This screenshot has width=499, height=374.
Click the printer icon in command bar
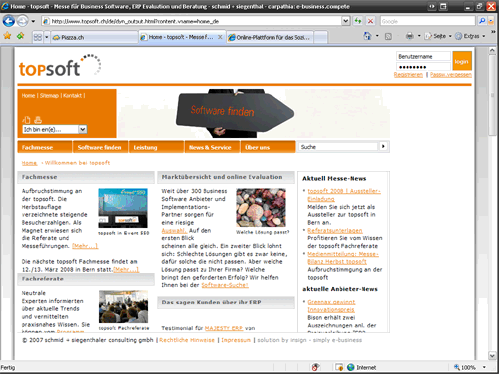point(410,36)
